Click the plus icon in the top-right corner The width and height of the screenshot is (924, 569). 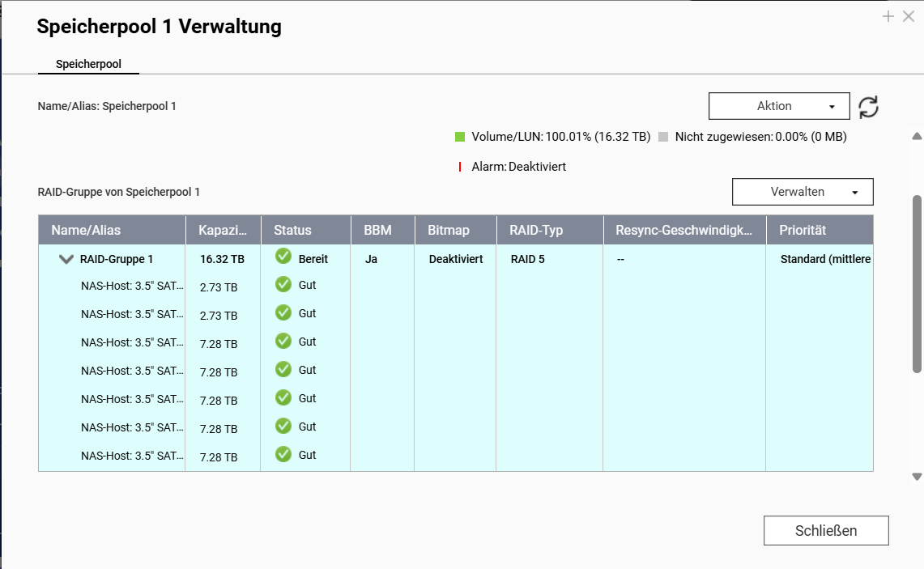tap(888, 16)
